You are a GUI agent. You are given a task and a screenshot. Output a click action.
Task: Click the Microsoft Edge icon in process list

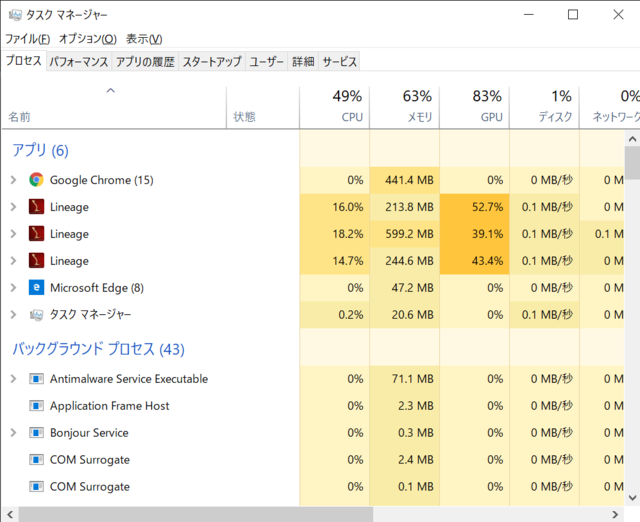(36, 287)
